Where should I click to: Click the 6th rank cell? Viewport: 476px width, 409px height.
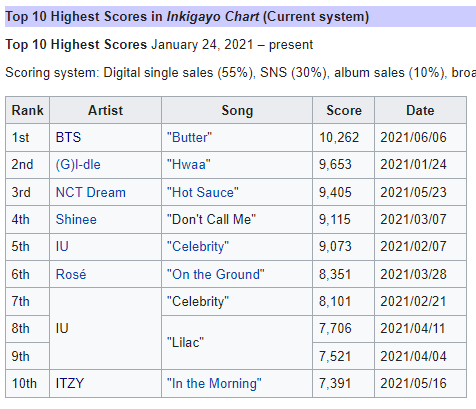coord(28,274)
